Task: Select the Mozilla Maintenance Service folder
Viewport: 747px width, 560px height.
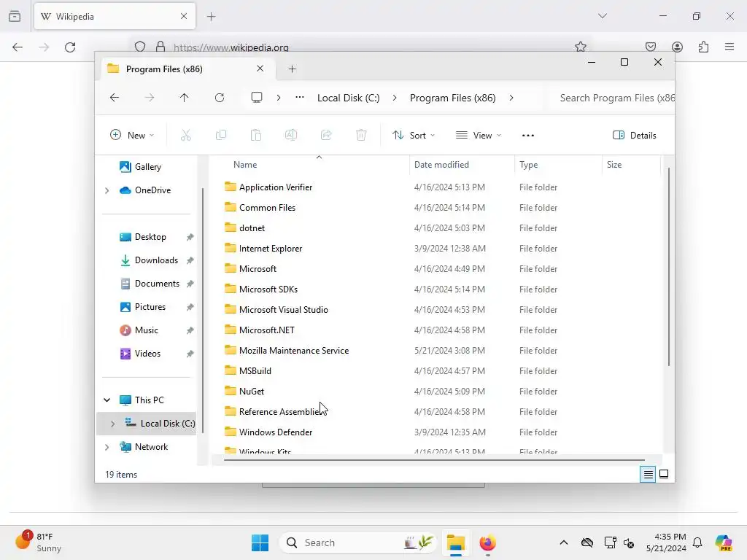Action: (x=294, y=351)
